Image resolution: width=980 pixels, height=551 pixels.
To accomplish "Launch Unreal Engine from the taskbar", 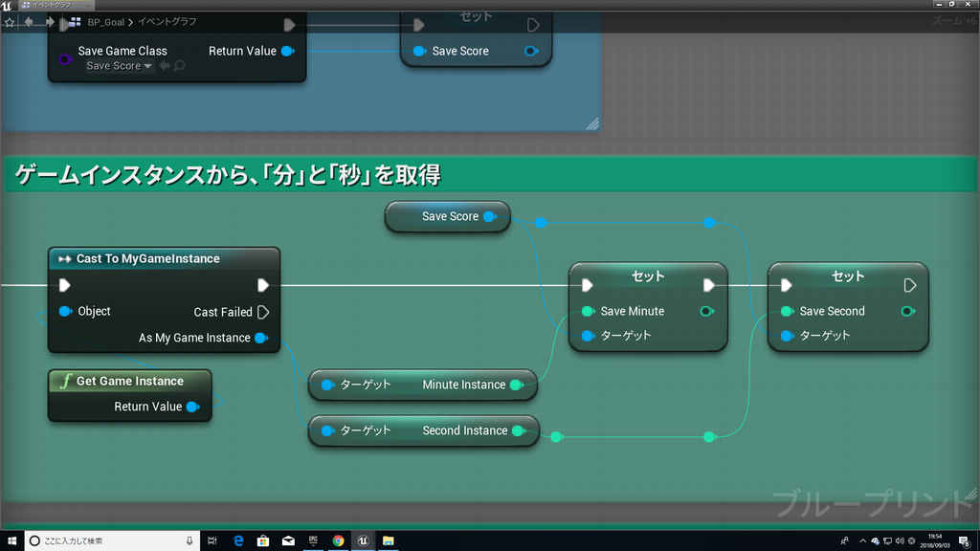I will pos(363,540).
